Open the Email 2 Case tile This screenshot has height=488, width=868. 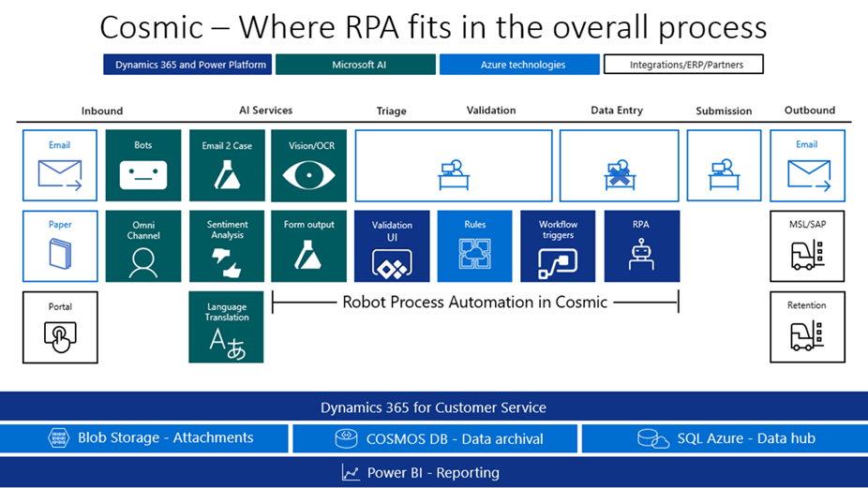tap(227, 166)
